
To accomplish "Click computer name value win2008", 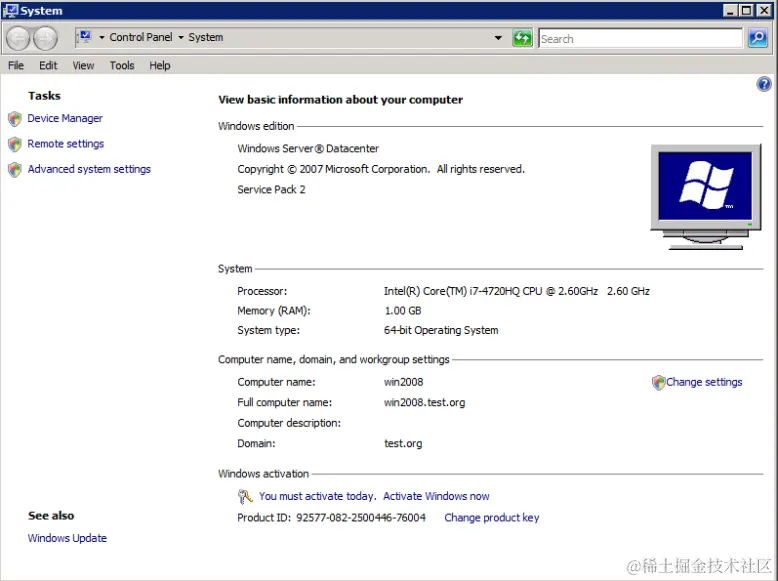I will (403, 382).
